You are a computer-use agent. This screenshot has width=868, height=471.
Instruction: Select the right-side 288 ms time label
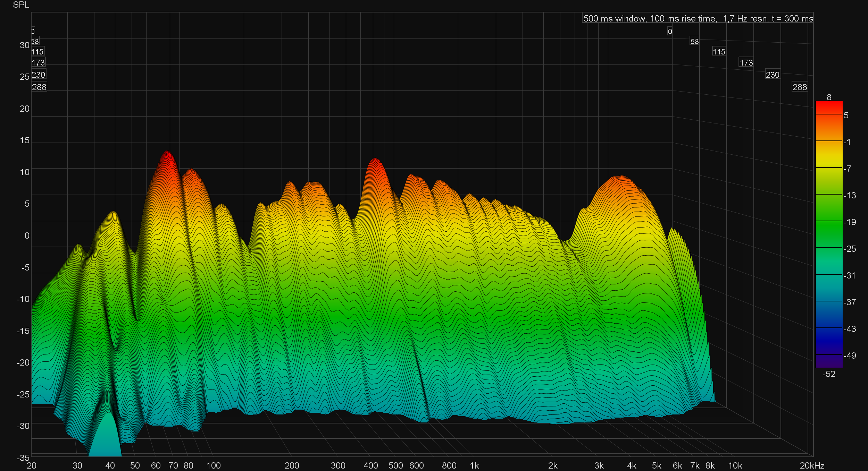pyautogui.click(x=800, y=87)
